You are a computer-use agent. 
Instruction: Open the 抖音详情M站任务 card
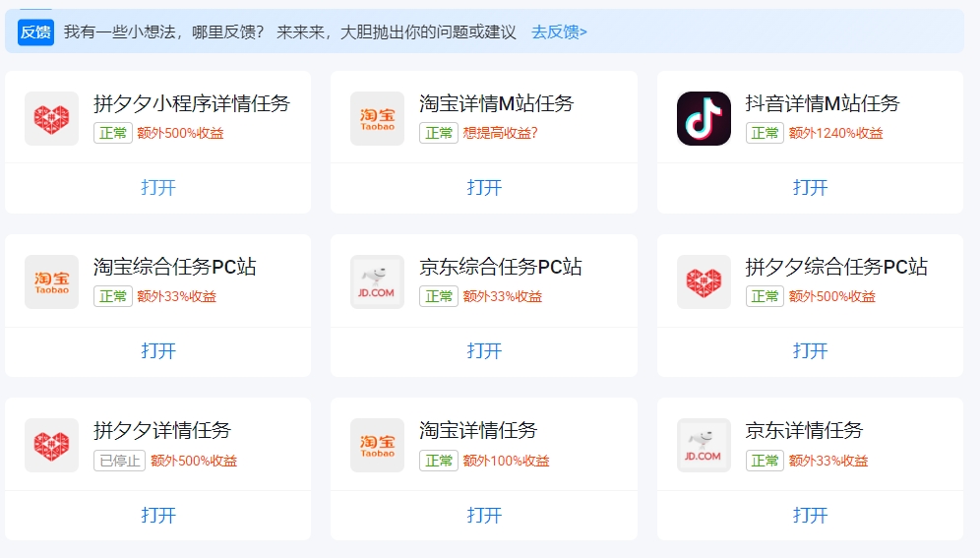[810, 187]
